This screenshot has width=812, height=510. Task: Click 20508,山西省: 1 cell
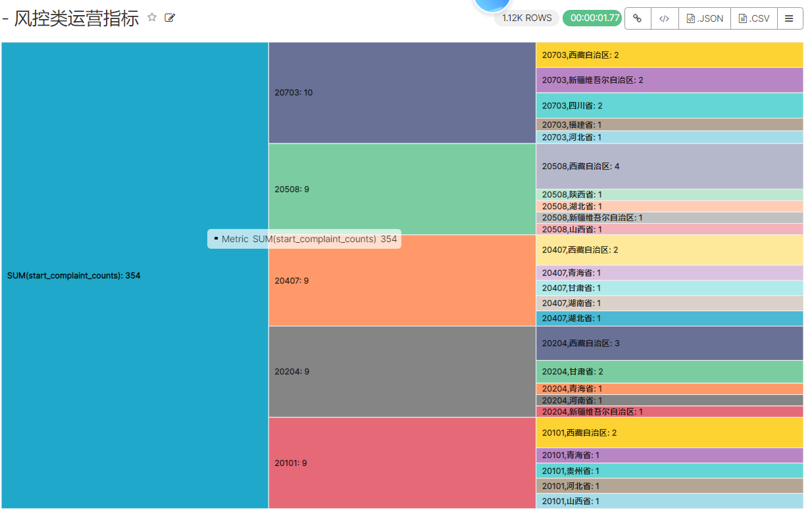[670, 229]
